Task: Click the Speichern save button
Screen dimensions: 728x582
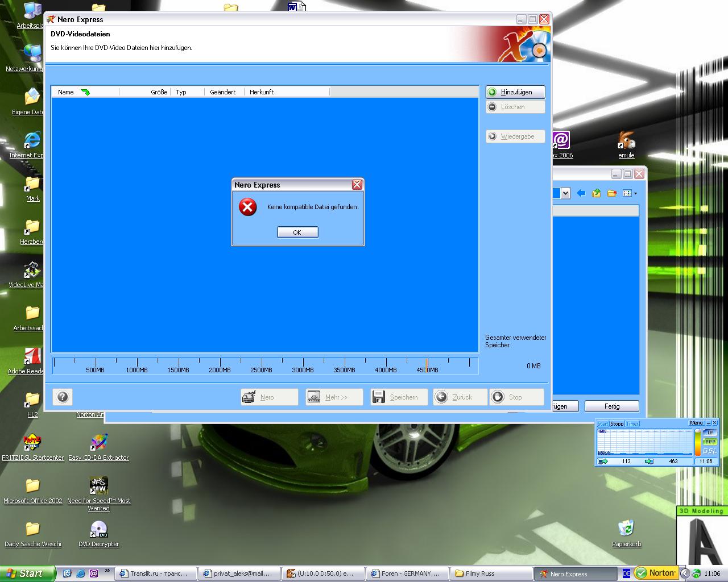Action: (398, 397)
